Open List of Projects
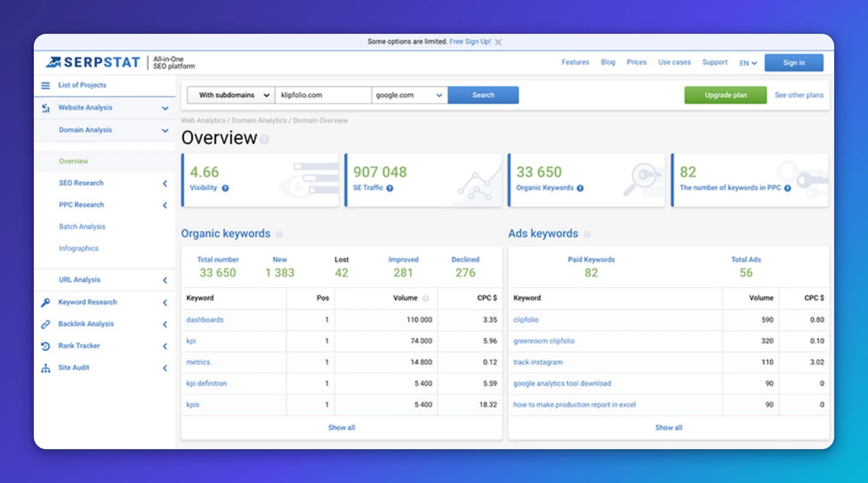The height and width of the screenshot is (483, 868). click(82, 85)
